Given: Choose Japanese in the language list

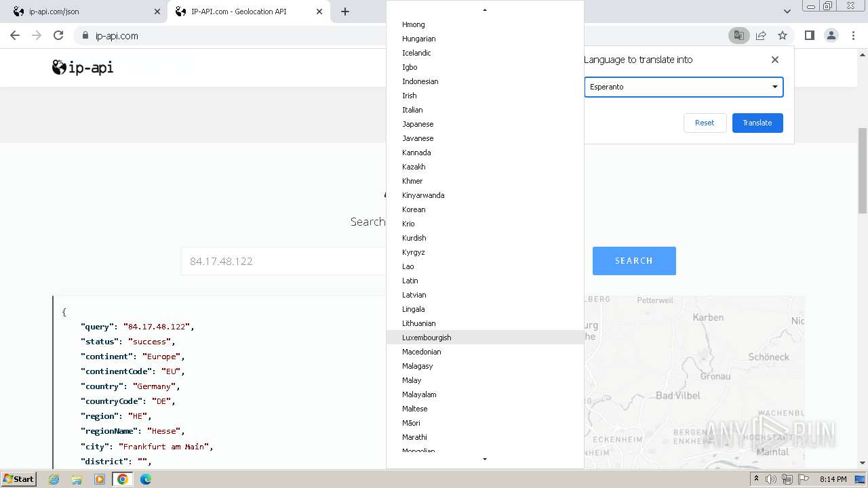Looking at the screenshot, I should tap(485, 124).
